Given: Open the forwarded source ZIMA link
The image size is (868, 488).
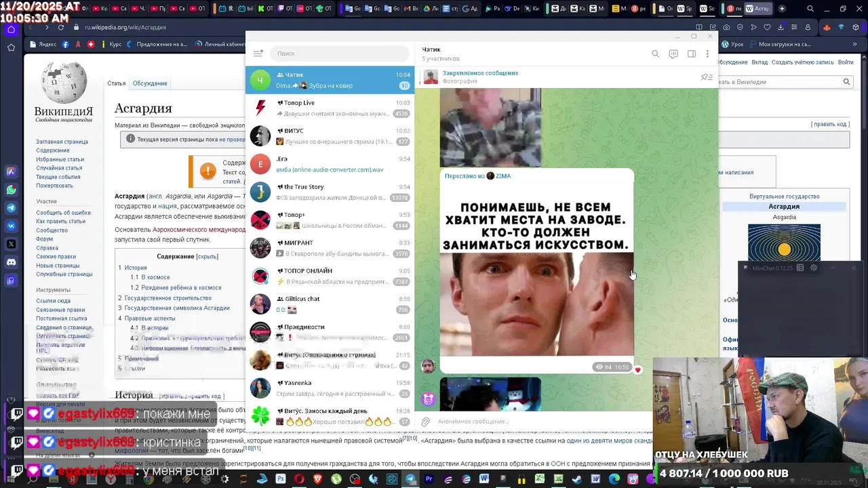Looking at the screenshot, I should tap(502, 176).
